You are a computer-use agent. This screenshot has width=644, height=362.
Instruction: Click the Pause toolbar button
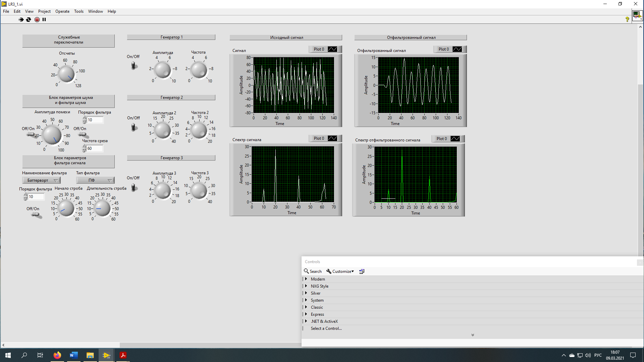[44, 19]
